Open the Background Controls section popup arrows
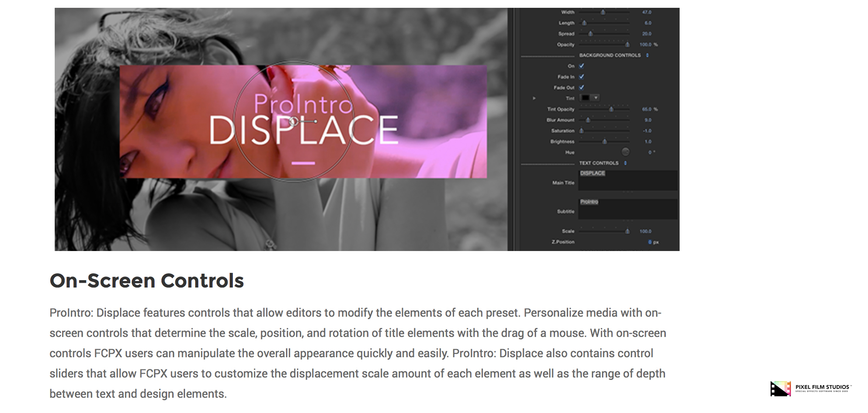Viewport: 868px width, 413px height. pos(647,55)
